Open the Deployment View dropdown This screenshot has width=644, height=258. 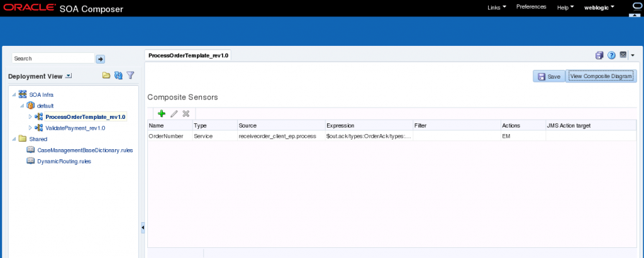pyautogui.click(x=69, y=76)
